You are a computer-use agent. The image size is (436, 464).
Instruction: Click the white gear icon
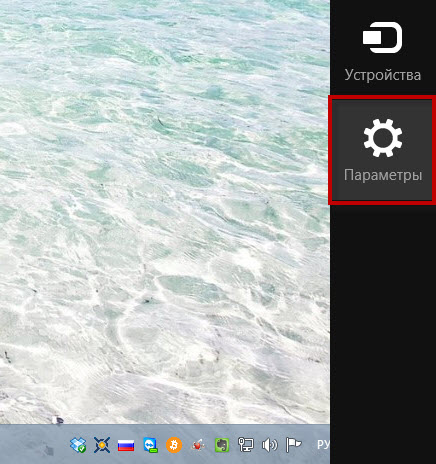coord(383,138)
